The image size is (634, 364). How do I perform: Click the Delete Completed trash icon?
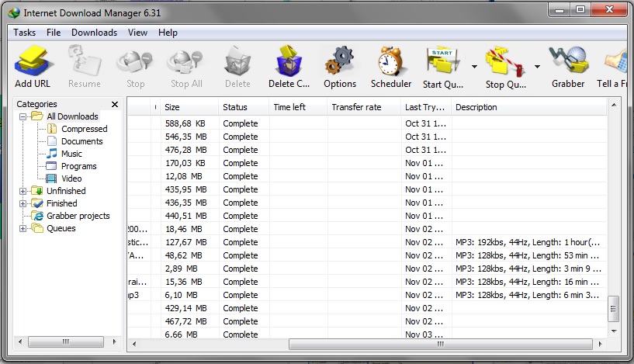289,61
